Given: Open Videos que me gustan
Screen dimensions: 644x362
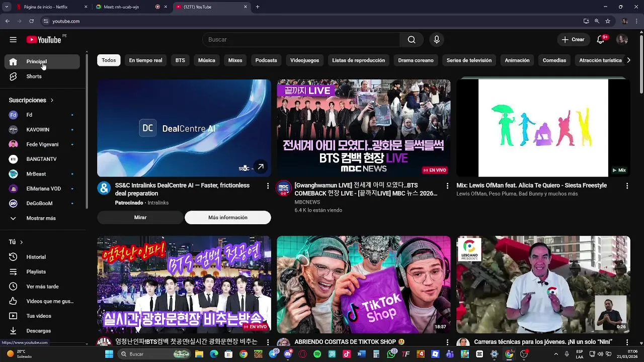Looking at the screenshot, I should click(42, 301).
